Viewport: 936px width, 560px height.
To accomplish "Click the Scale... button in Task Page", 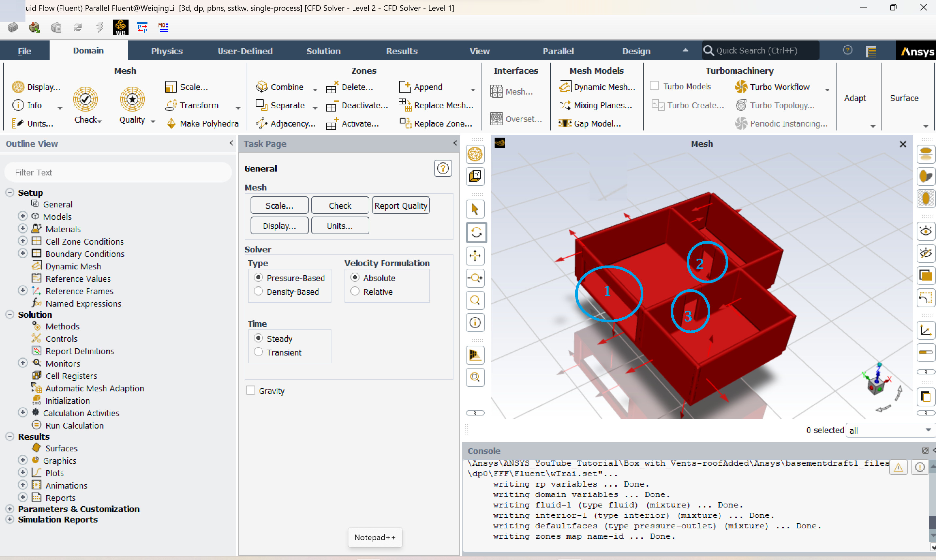I will [279, 206].
